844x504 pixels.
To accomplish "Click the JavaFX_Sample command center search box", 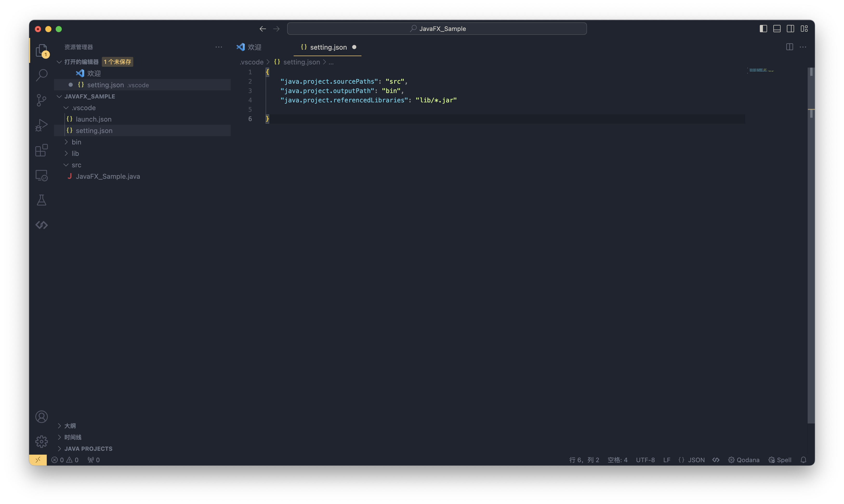I will (x=437, y=29).
